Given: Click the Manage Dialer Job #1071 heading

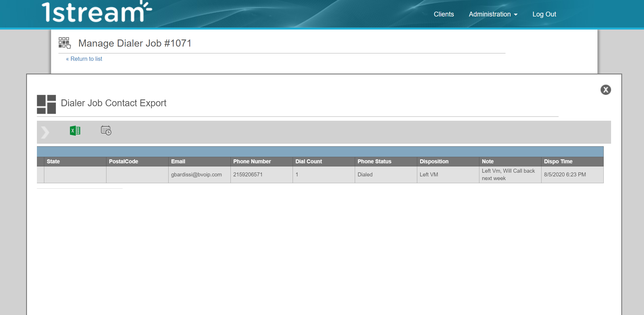Looking at the screenshot, I should tap(135, 43).
